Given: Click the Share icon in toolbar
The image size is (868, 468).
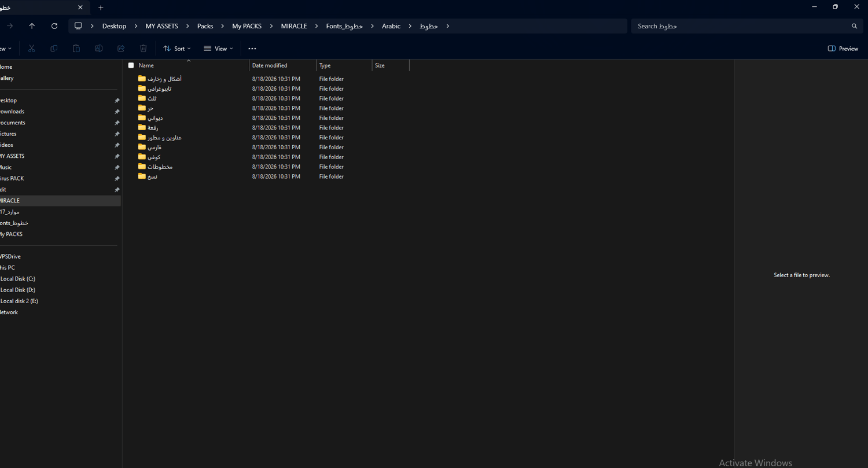Looking at the screenshot, I should pyautogui.click(x=121, y=49).
